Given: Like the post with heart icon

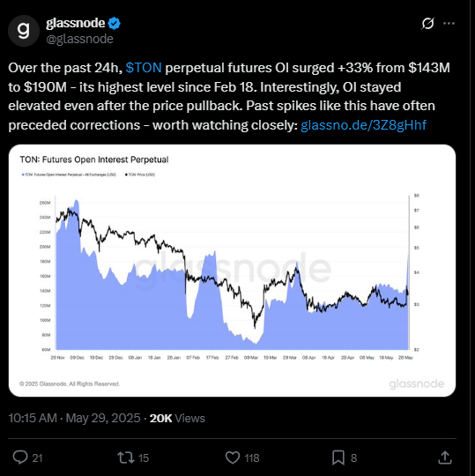Looking at the screenshot, I should click(x=233, y=457).
